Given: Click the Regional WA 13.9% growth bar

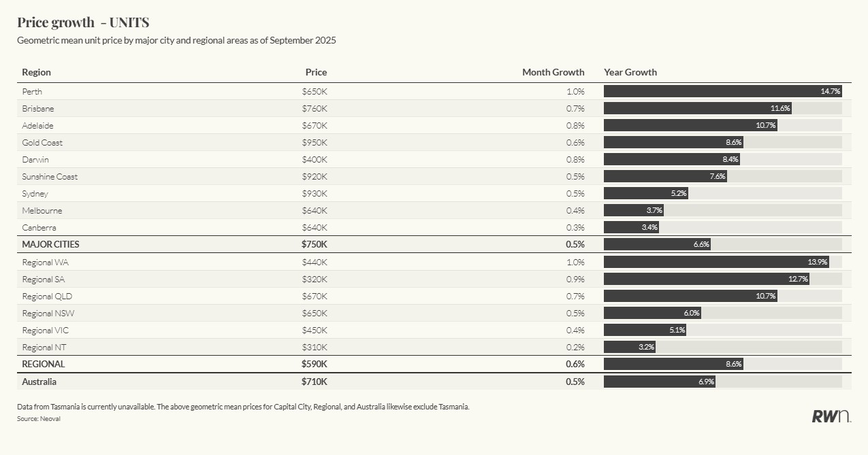Looking at the screenshot, I should 716,262.
